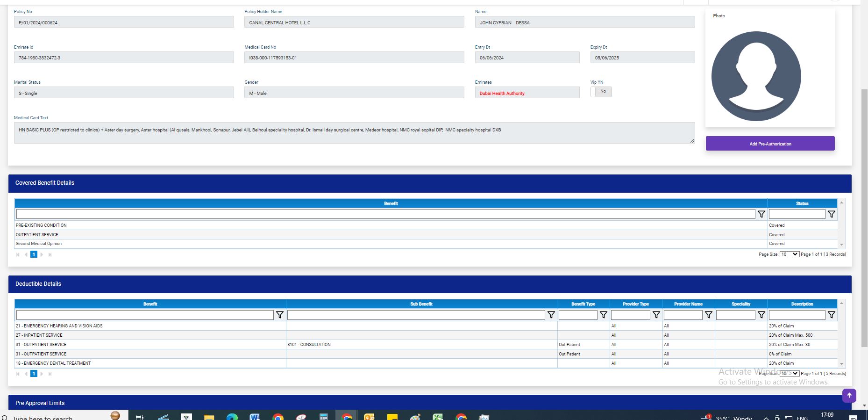Open Page Size dropdown under Deductible Details table
Viewport: 868px width, 420px height.
[x=789, y=374]
